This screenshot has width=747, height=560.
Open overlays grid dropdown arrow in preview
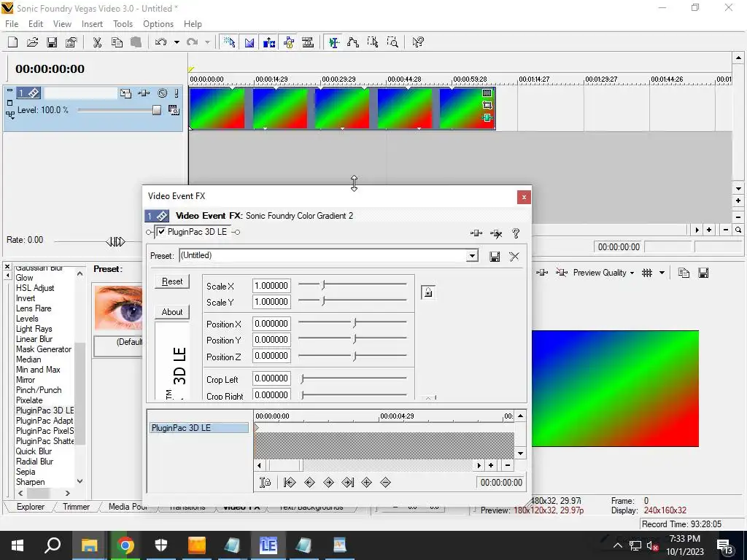pyautogui.click(x=662, y=273)
